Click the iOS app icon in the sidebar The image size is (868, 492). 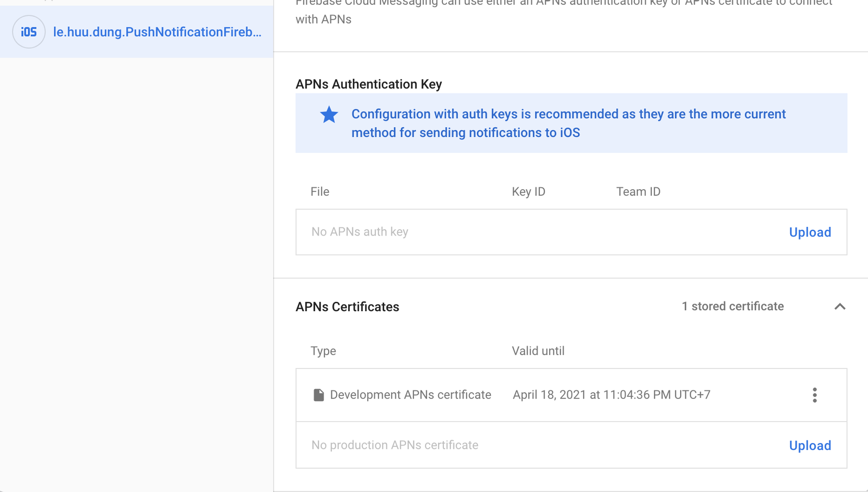(29, 32)
